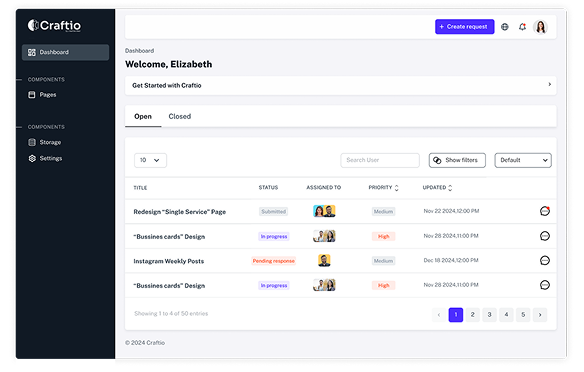
Task: Go to page 3 of results
Action: tap(489, 315)
